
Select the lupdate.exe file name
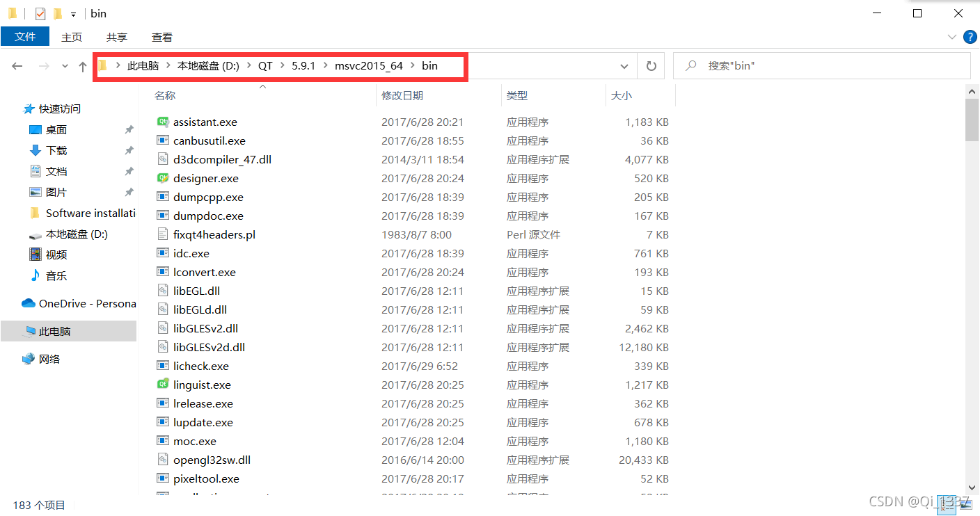click(x=203, y=422)
